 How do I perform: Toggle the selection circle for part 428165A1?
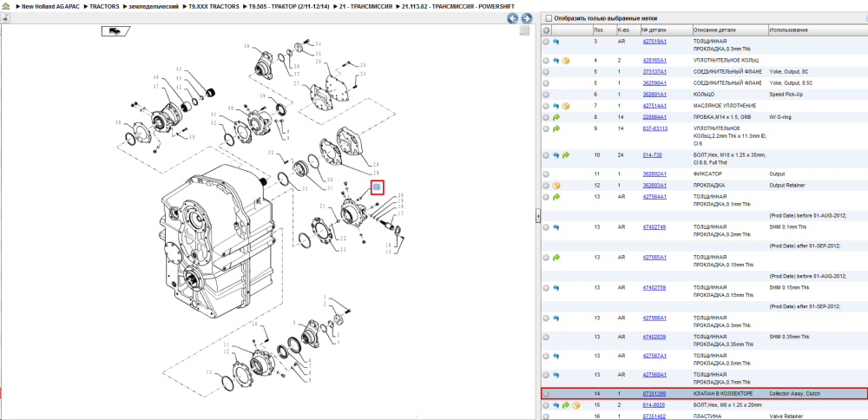[x=546, y=61]
